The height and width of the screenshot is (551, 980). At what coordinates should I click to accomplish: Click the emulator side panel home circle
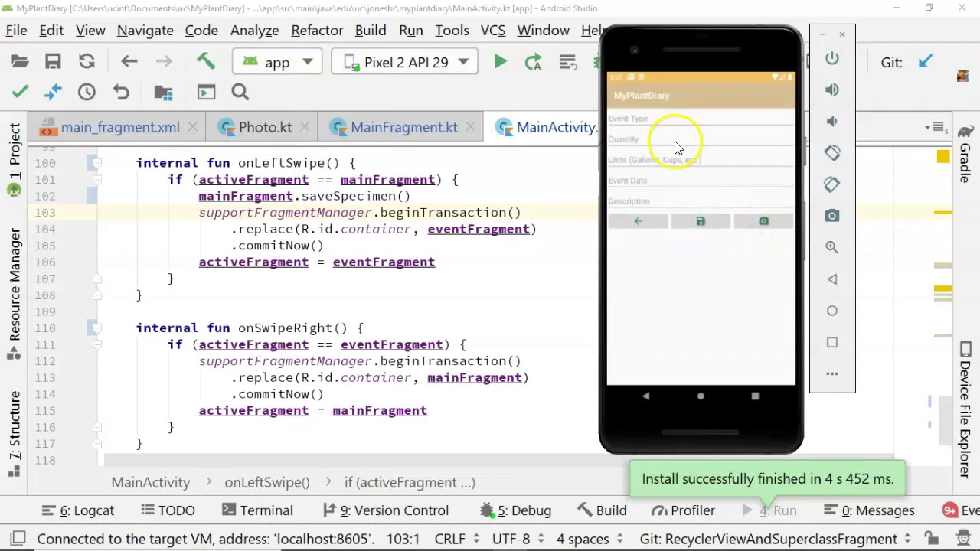(x=832, y=311)
